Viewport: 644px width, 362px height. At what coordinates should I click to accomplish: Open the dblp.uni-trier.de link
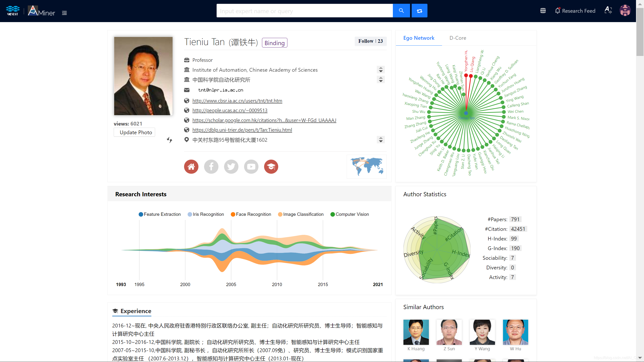pyautogui.click(x=242, y=130)
